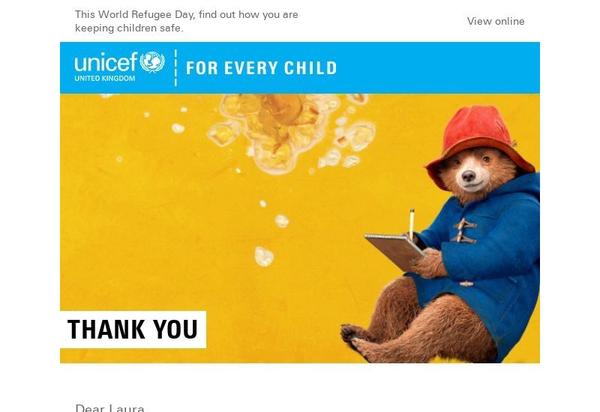The height and width of the screenshot is (412, 600).
Task: Click the notepad Paddington is holding
Action: [394, 251]
